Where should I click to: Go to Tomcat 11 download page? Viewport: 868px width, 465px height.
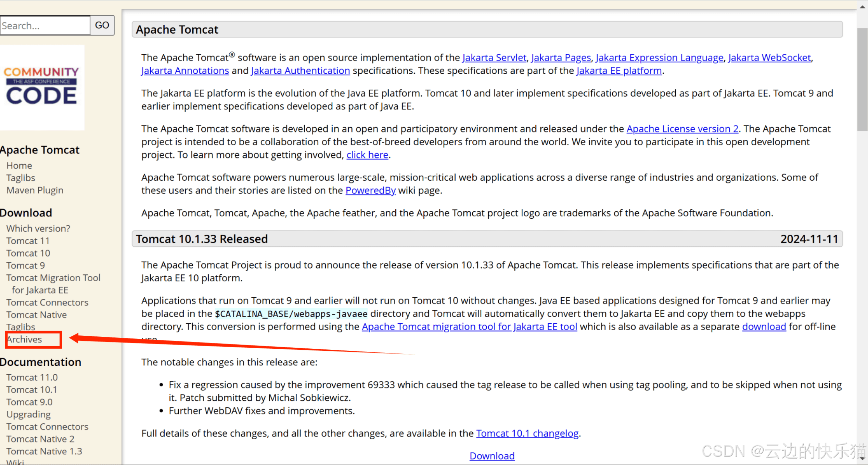click(28, 241)
